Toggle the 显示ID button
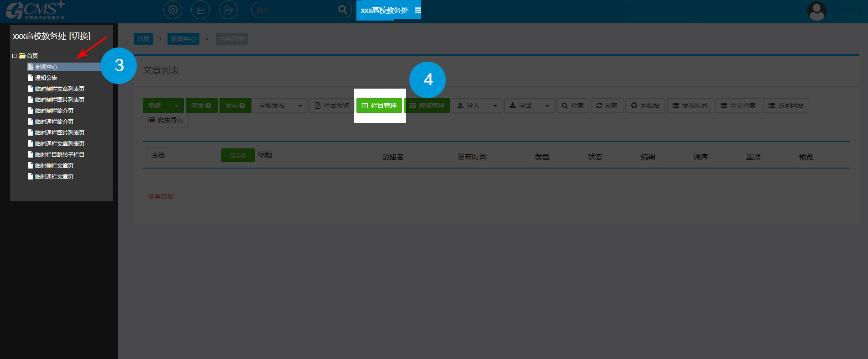Image resolution: width=868 pixels, height=359 pixels. [238, 155]
